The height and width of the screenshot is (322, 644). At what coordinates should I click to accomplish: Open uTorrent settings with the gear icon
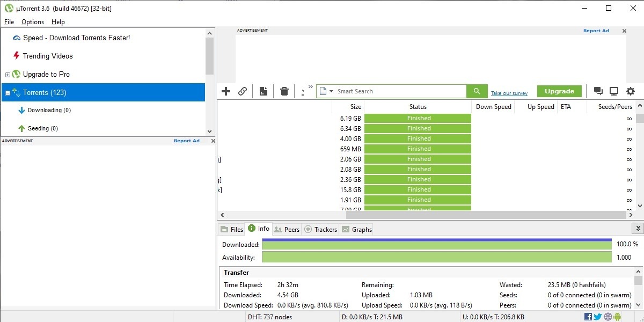point(630,91)
